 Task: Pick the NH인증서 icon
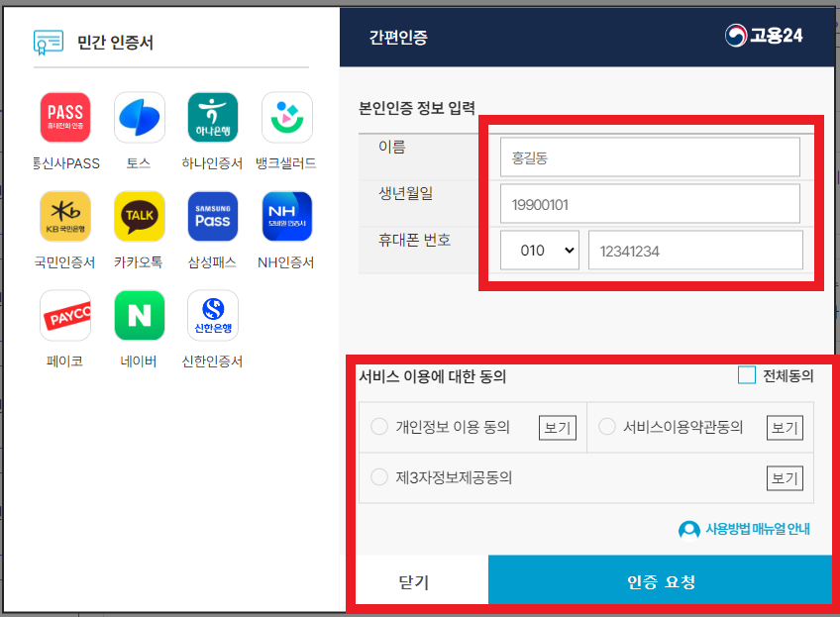tap(286, 216)
